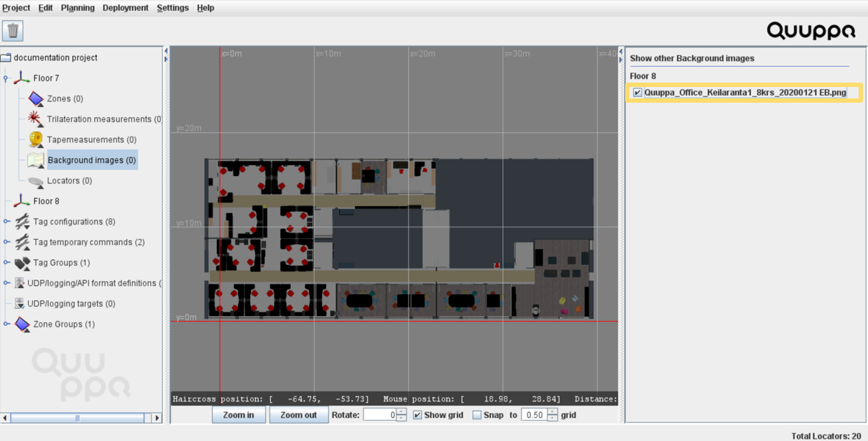This screenshot has width=868, height=441.
Task: Open the Edit menu
Action: coord(45,8)
